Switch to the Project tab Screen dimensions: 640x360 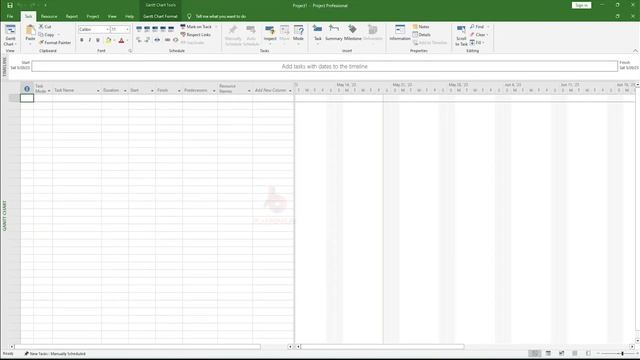point(93,16)
